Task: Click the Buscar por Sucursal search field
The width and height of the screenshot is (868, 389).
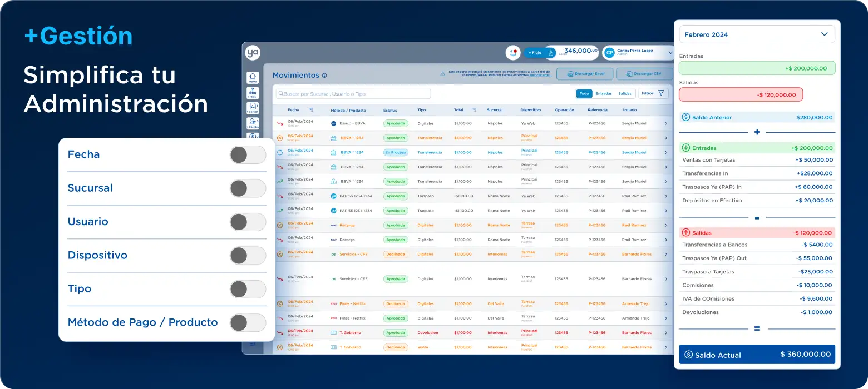Action: point(353,94)
